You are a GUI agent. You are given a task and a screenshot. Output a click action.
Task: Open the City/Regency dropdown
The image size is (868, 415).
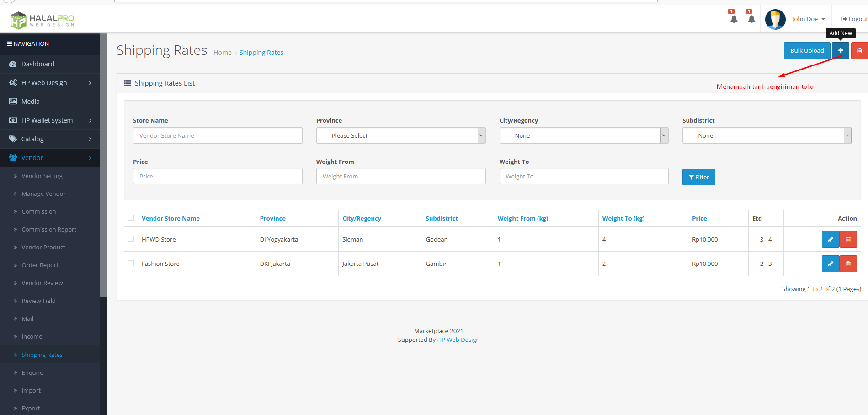583,135
